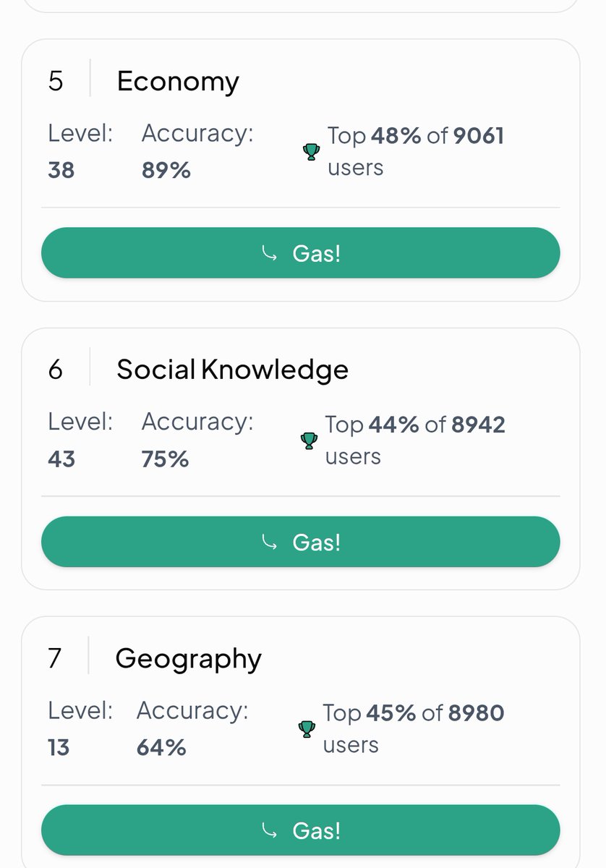Start the Geography quiz with Gas!
The height and width of the screenshot is (868, 606).
coord(301,830)
